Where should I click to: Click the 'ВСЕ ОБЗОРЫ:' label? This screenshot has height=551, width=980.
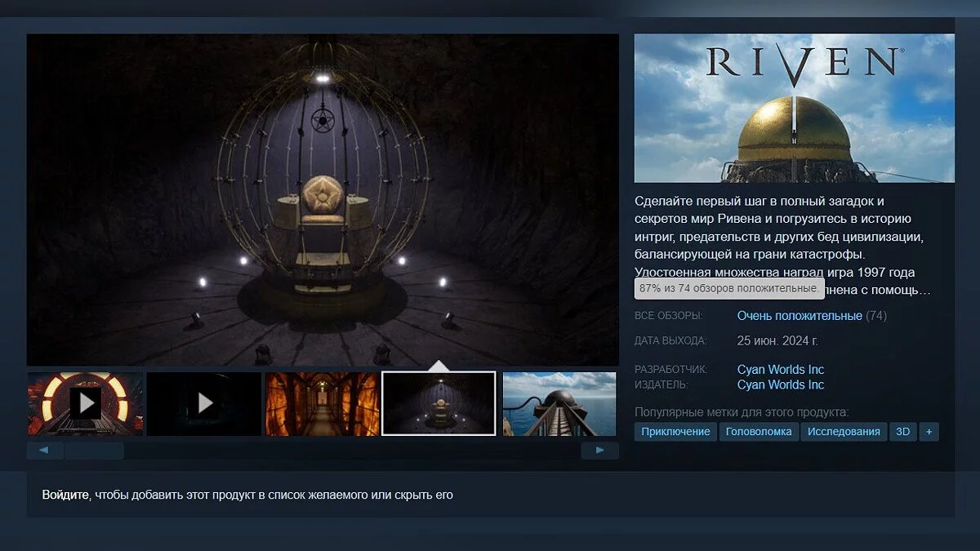coord(668,316)
